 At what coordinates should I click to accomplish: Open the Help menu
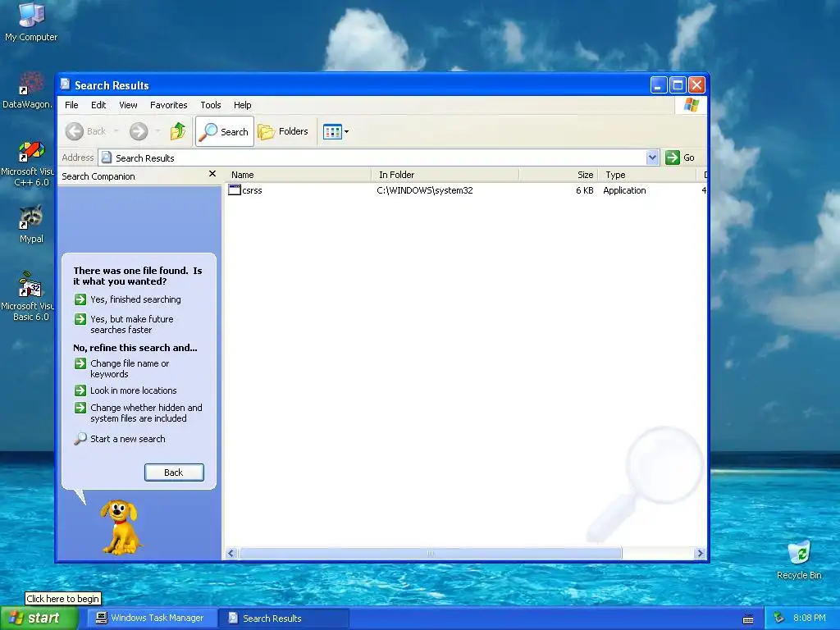point(242,105)
